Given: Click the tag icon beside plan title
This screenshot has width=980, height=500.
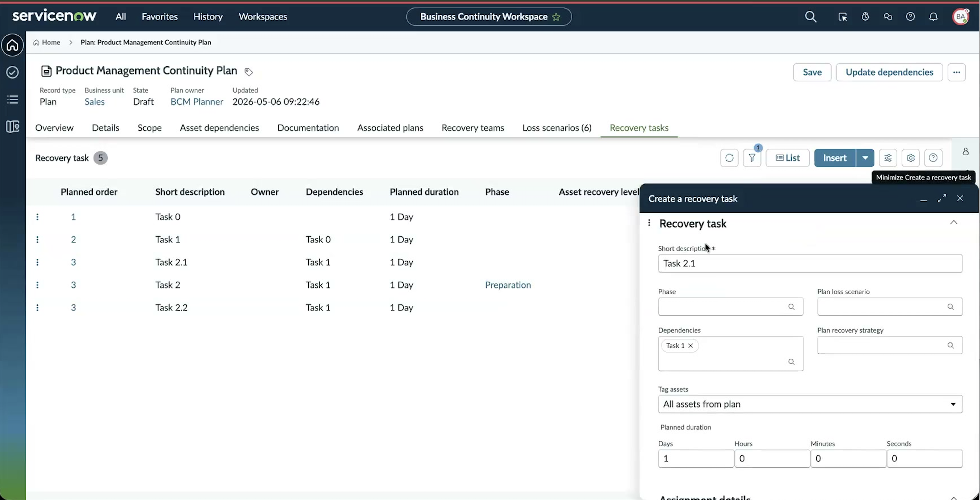Looking at the screenshot, I should point(248,72).
